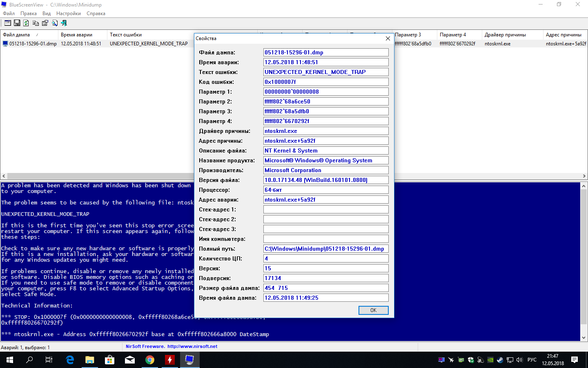Launch Google Chrome from taskbar
Image resolution: width=588 pixels, height=368 pixels.
(x=149, y=360)
